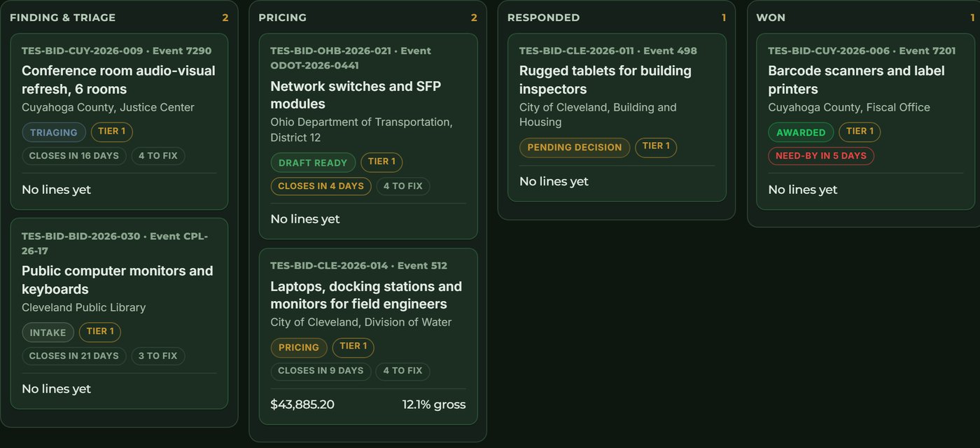Click the 3 to Fix badge
Image resolution: width=980 pixels, height=448 pixels.
coord(158,356)
